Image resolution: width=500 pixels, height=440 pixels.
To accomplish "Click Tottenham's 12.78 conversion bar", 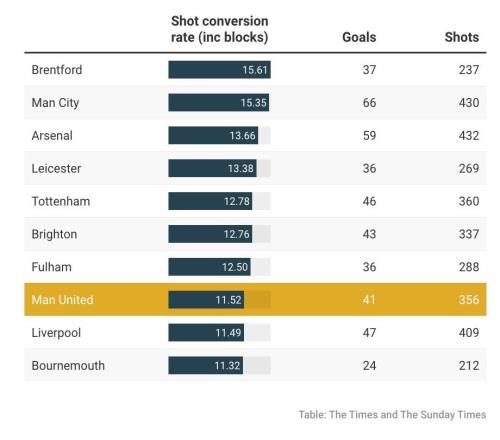I will pos(210,201).
